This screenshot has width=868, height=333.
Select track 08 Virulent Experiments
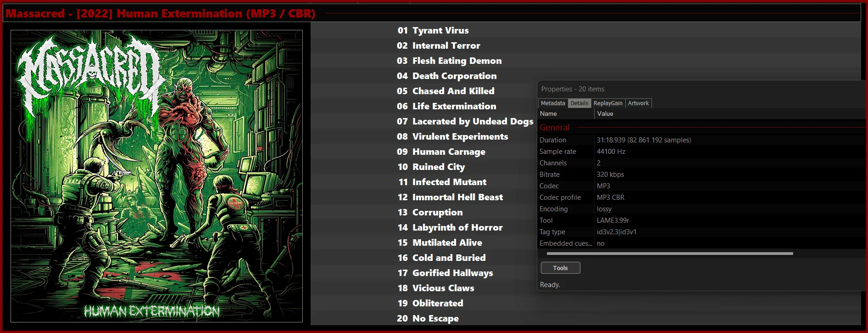(x=452, y=136)
